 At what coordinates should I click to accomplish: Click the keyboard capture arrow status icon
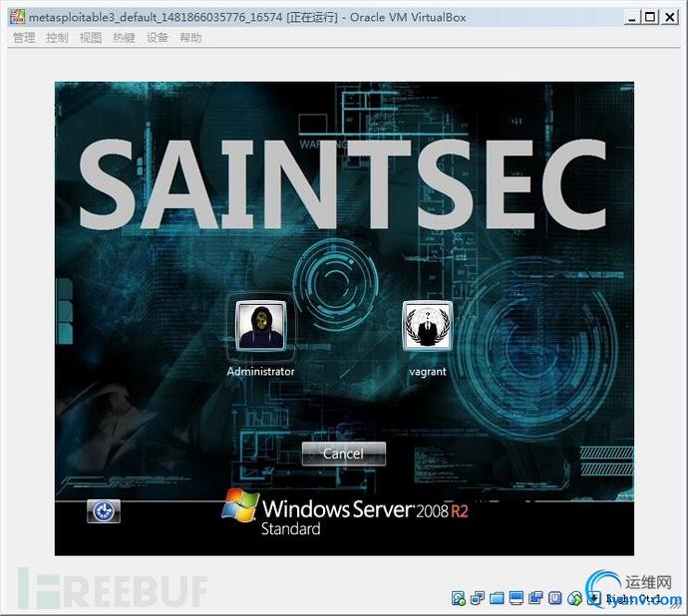pos(593,598)
